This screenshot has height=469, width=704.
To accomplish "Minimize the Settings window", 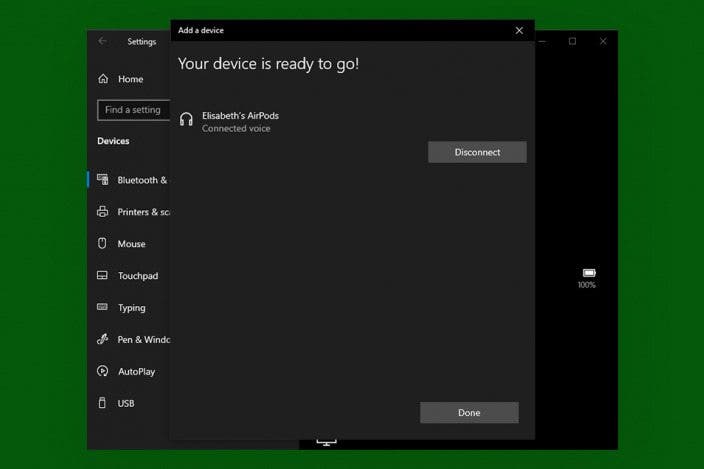I will [x=543, y=42].
